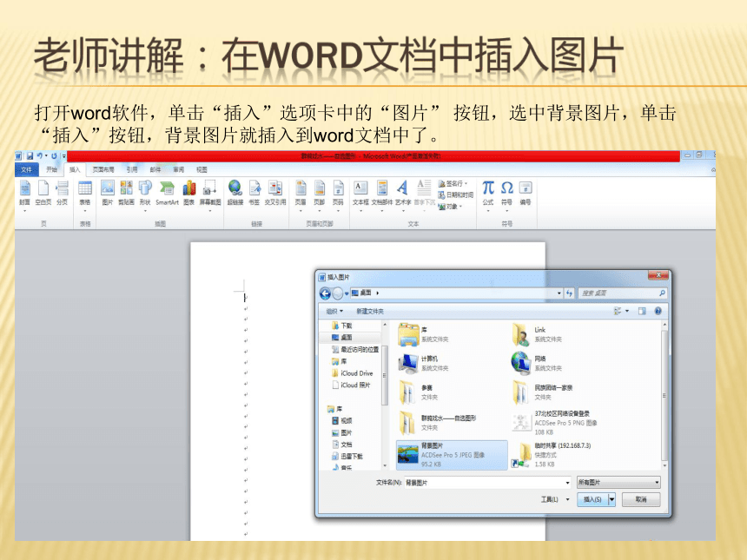747x560 pixels.
Task: Open the 页码 page number options
Action: click(338, 195)
